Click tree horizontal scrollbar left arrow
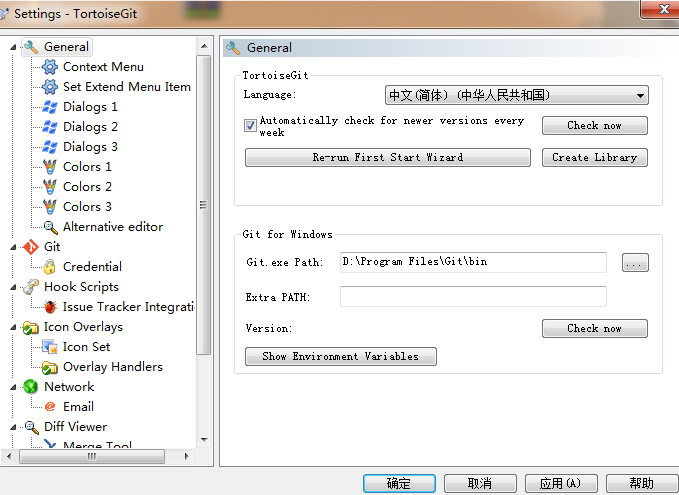679x495 pixels. [9, 456]
